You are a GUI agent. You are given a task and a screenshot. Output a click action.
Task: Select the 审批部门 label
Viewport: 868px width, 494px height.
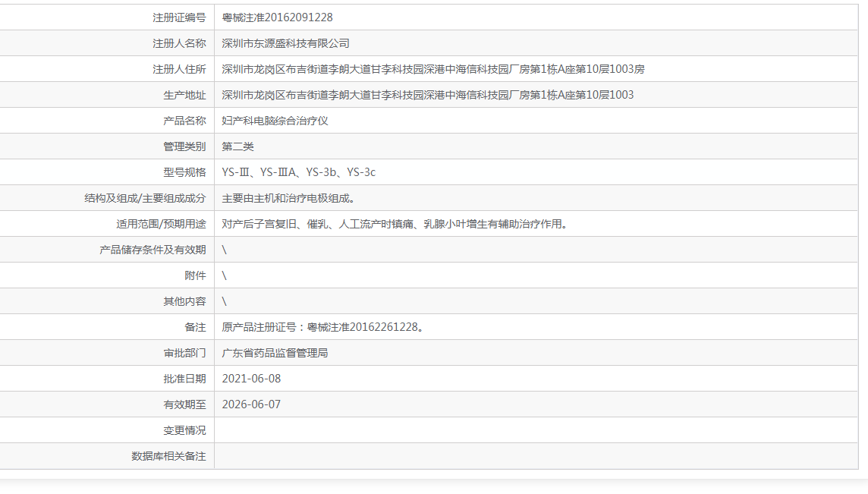[x=184, y=354]
